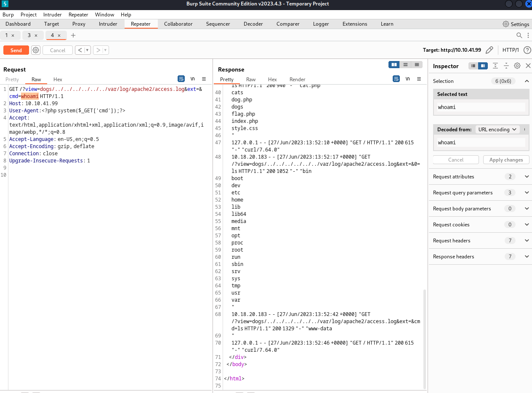Open the Burp menu
Image resolution: width=532 pixels, height=393 pixels.
coord(8,14)
